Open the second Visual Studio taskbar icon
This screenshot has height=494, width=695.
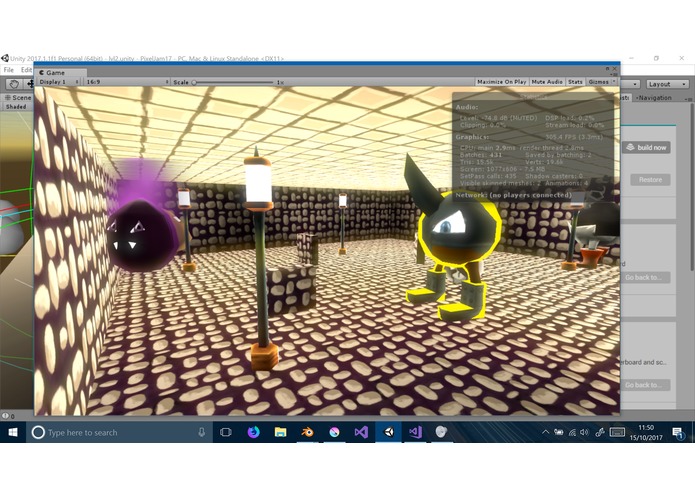point(415,432)
